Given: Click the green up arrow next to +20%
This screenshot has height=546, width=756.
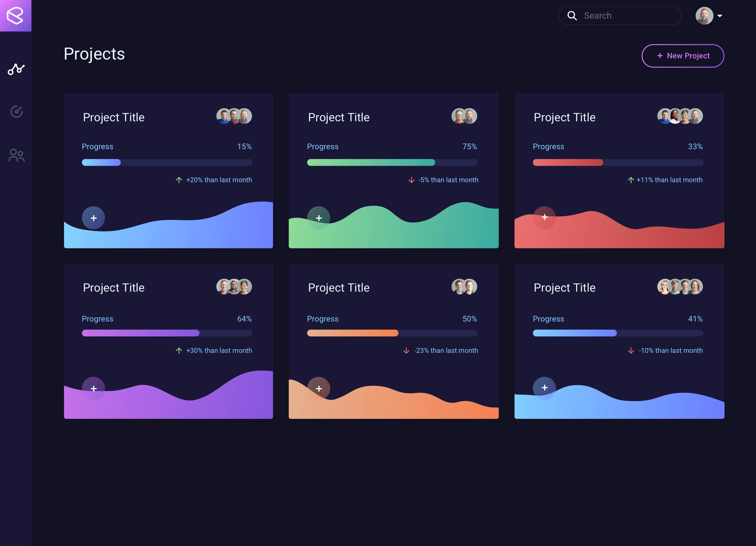Looking at the screenshot, I should [x=179, y=179].
